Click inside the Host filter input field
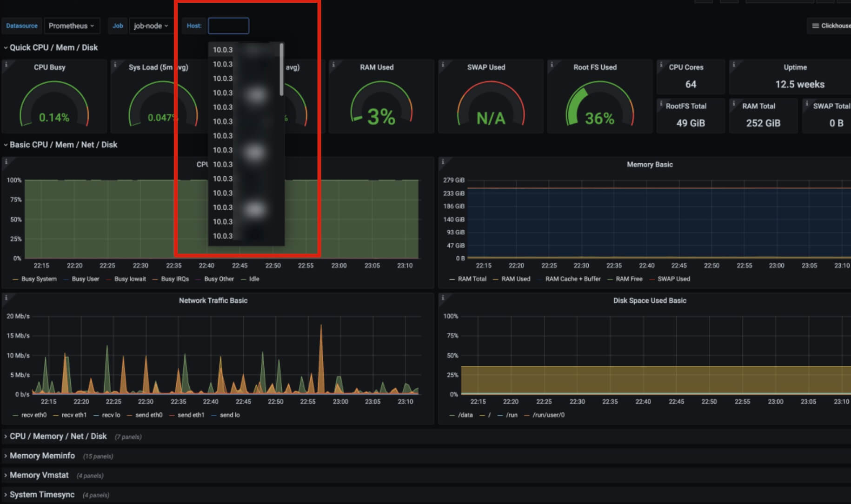Viewport: 851px width, 504px height. click(x=228, y=26)
